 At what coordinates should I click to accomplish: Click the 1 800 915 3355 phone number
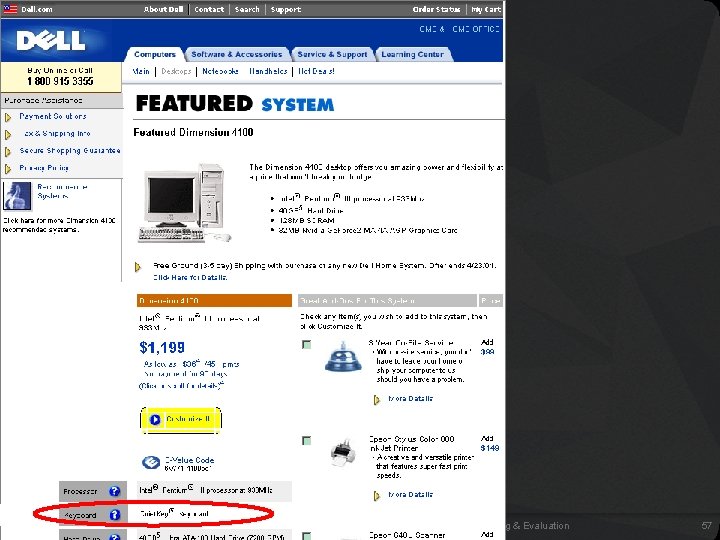tap(60, 81)
